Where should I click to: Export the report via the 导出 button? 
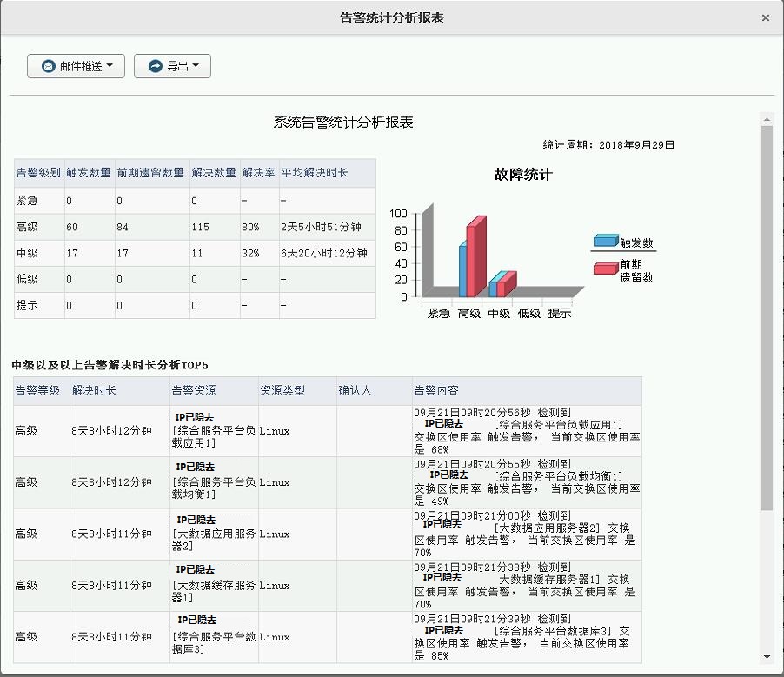click(x=172, y=65)
